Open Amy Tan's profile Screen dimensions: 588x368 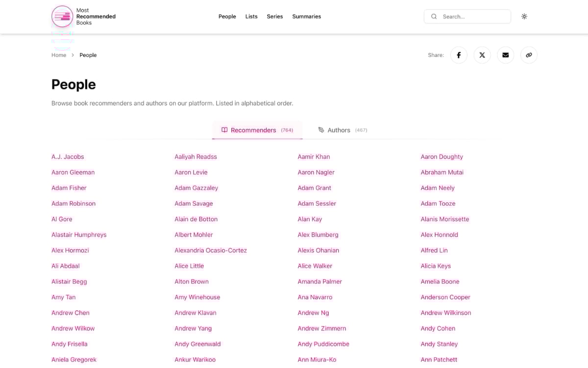(64, 297)
